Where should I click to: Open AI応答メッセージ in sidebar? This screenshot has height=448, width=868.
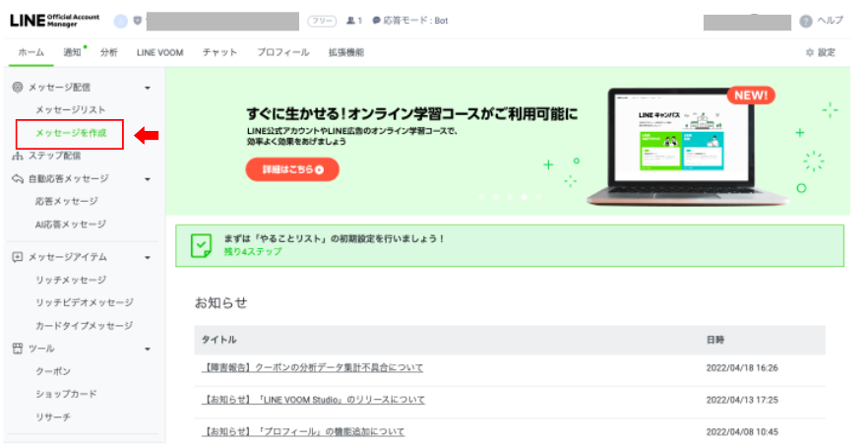pyautogui.click(x=70, y=224)
